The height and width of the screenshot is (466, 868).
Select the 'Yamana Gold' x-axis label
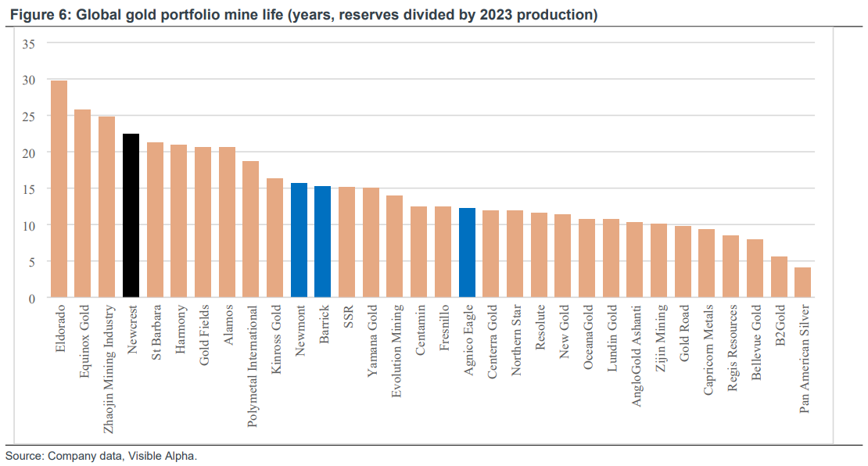[x=372, y=340]
